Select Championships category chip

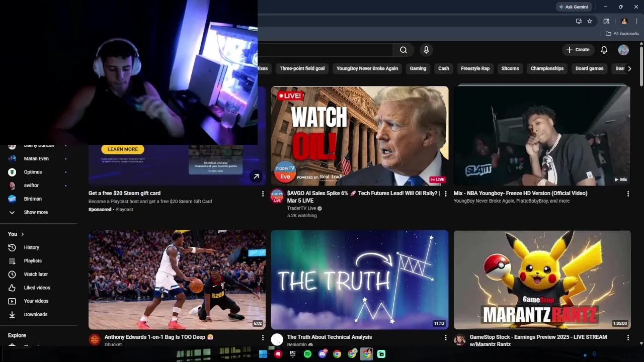click(547, 68)
